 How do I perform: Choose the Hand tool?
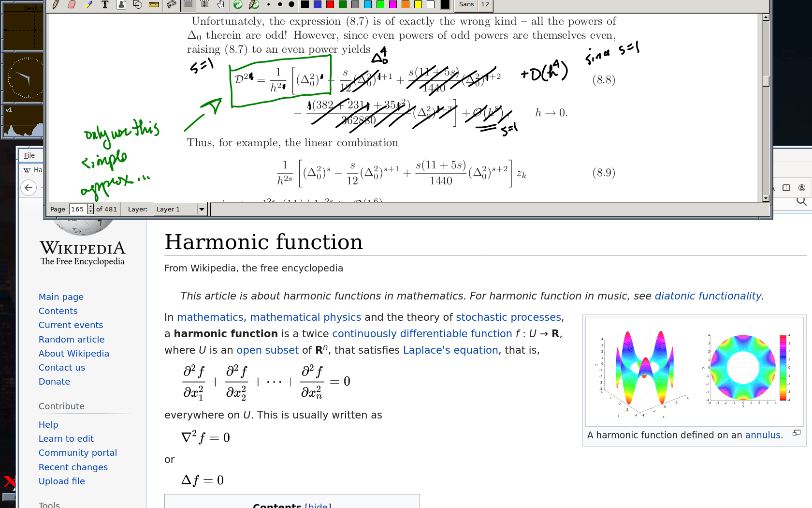coord(221,5)
